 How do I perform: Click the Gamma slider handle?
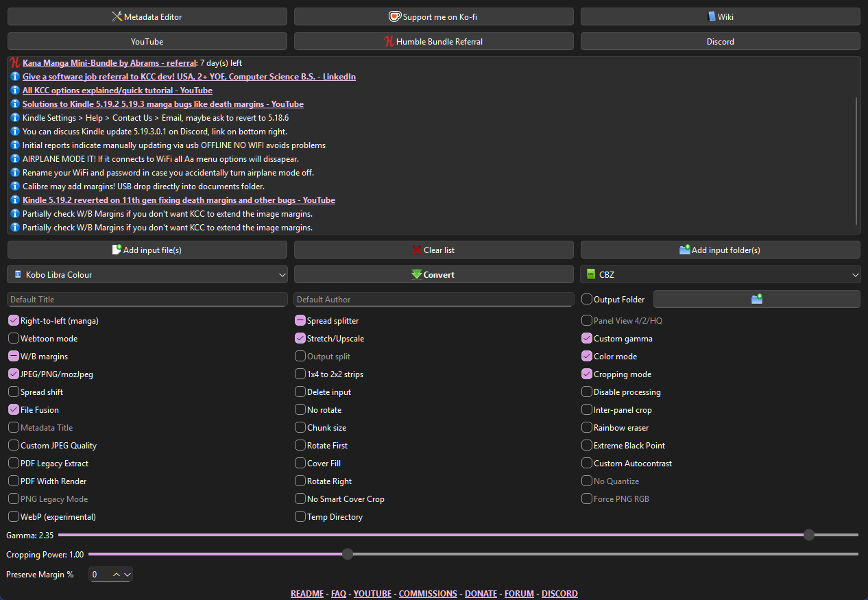click(x=809, y=534)
